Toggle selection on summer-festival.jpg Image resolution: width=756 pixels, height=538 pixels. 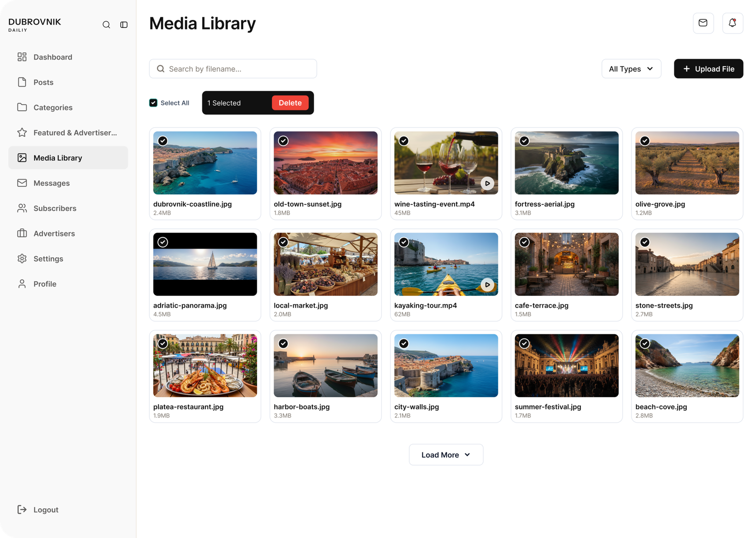[524, 344]
